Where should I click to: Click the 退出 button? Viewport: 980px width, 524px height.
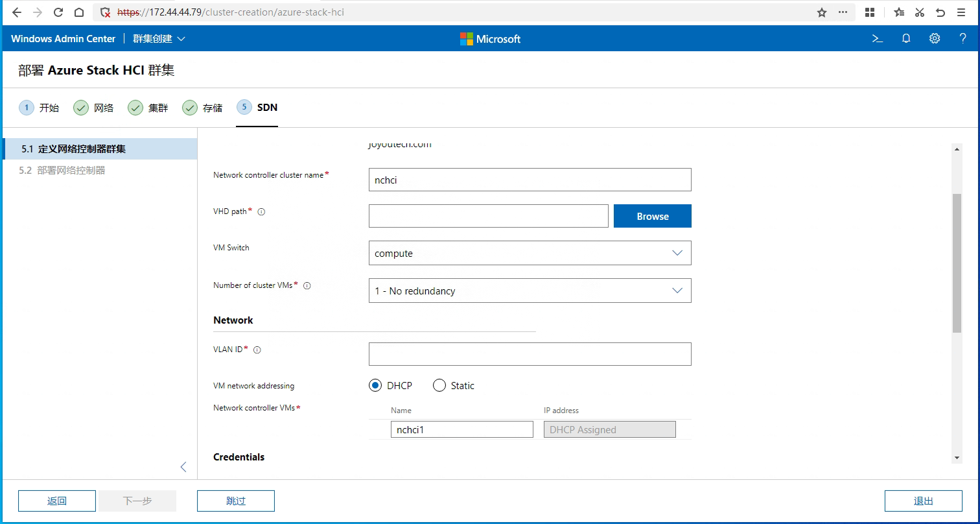coord(924,501)
